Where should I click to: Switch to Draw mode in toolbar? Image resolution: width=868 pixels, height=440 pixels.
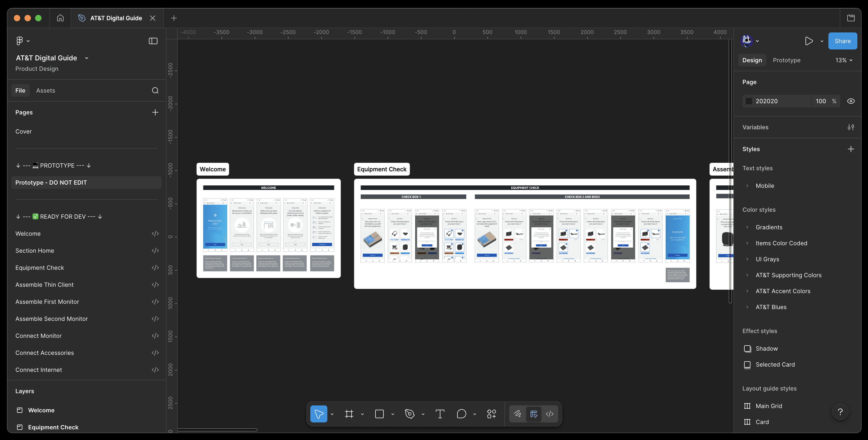(x=518, y=414)
